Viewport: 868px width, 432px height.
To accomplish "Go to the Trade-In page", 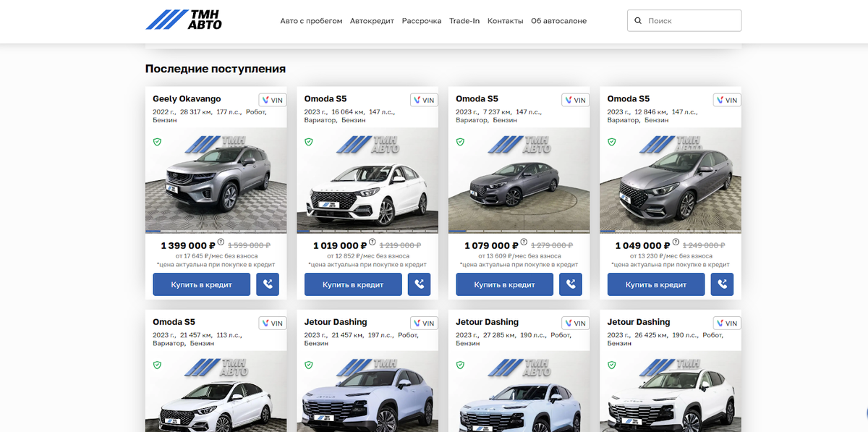I will pyautogui.click(x=464, y=21).
